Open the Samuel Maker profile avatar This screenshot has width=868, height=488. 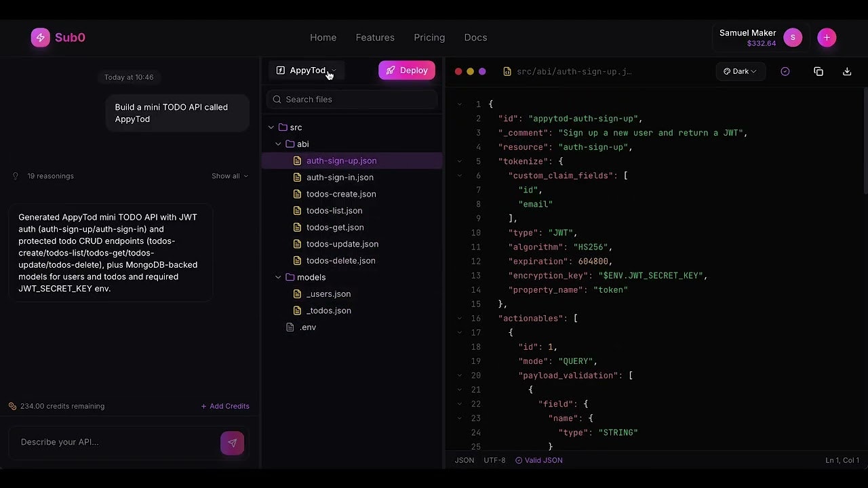[793, 37]
